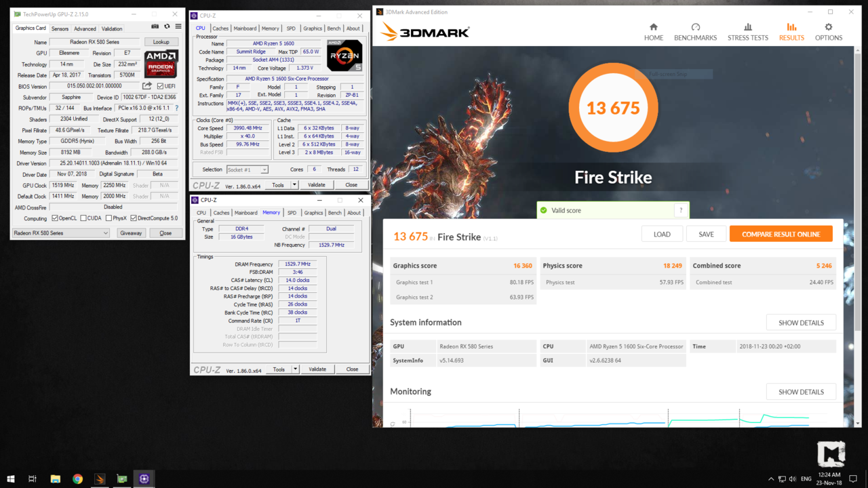Go to the 3DMark Benchmarks section
The width and height of the screenshot is (868, 488).
point(695,32)
